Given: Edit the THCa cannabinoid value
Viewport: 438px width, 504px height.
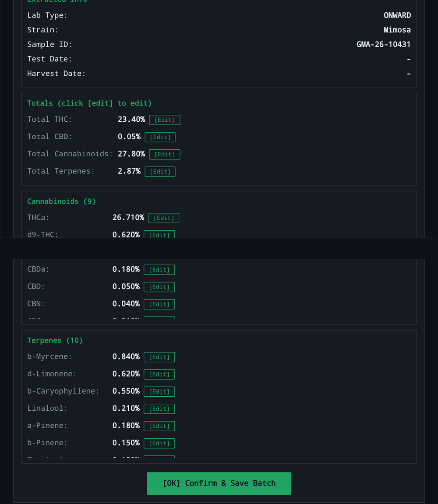Looking at the screenshot, I should coord(164,218).
